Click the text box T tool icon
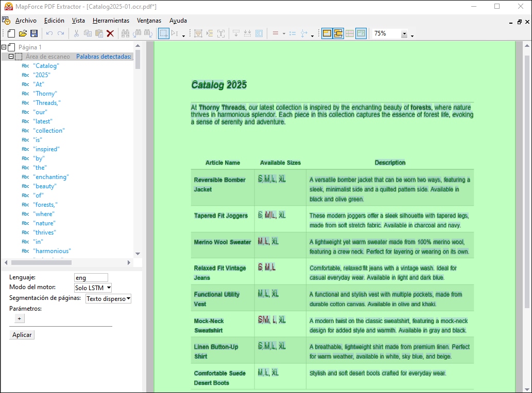The width and height of the screenshot is (532, 393). pyautogui.click(x=221, y=33)
